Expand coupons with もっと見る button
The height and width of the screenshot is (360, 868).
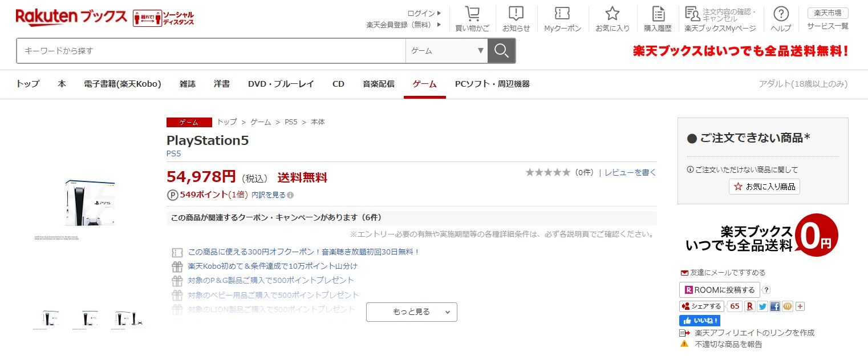click(x=412, y=312)
